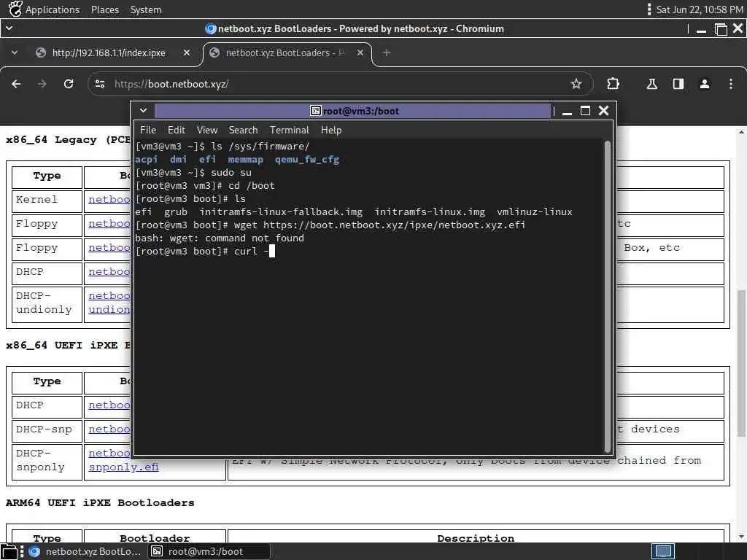Open a new browser tab
This screenshot has height=560, width=747.
point(387,52)
